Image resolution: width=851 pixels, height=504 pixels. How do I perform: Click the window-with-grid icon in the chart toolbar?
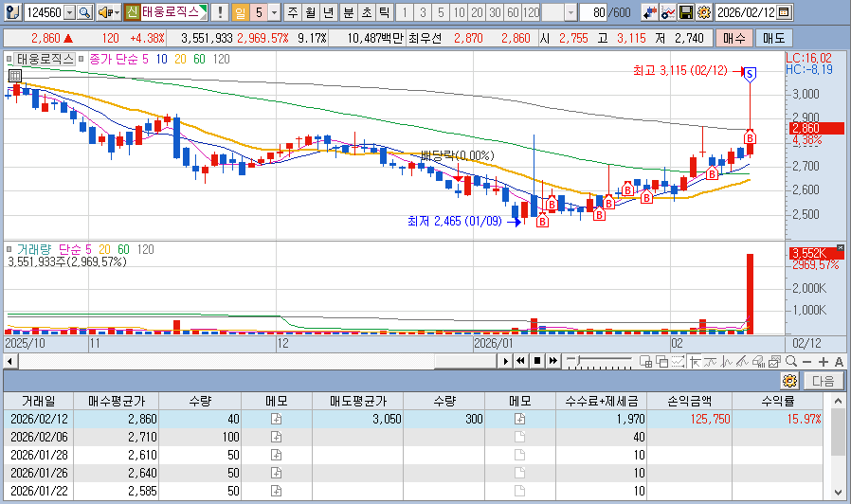[646, 361]
